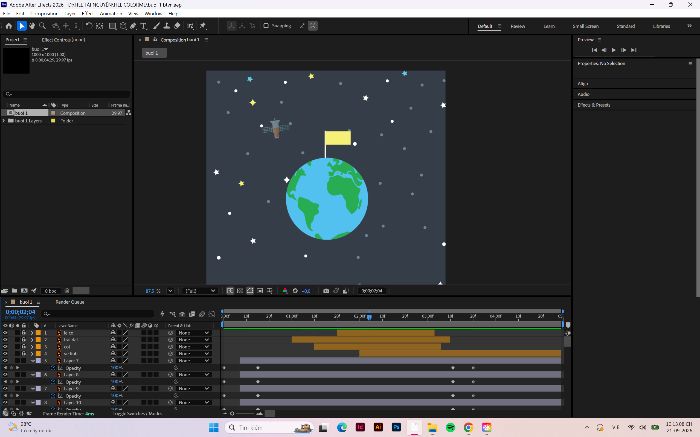Select the Type text tool
The height and width of the screenshot is (437, 700).
144,26
